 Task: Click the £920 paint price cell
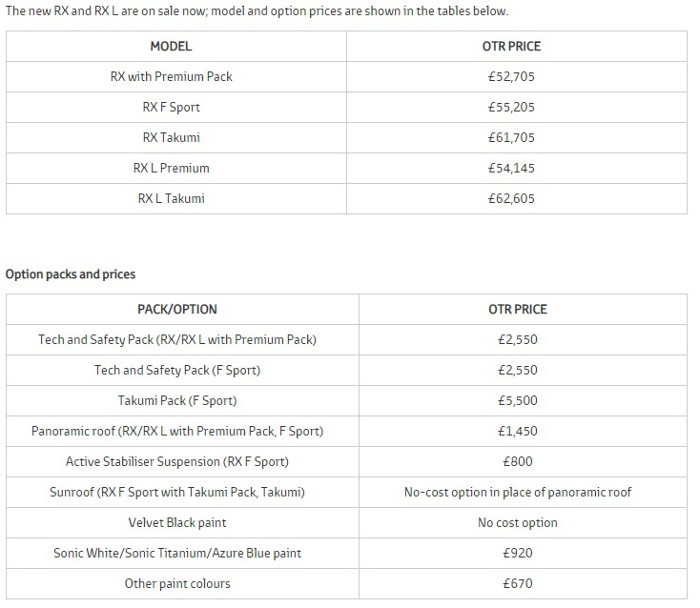(x=517, y=553)
